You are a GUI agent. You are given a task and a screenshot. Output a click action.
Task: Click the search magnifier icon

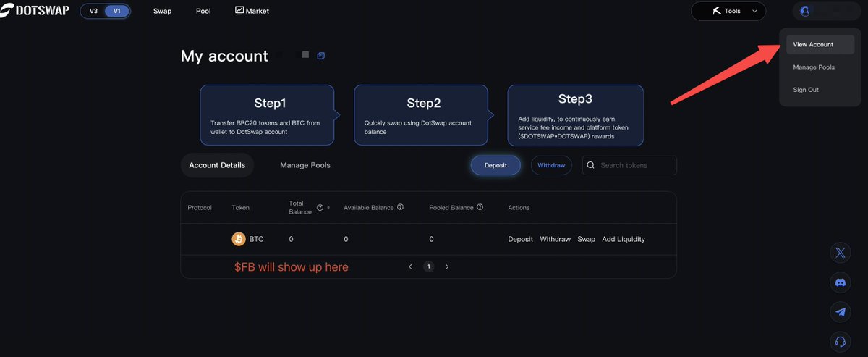pyautogui.click(x=592, y=165)
